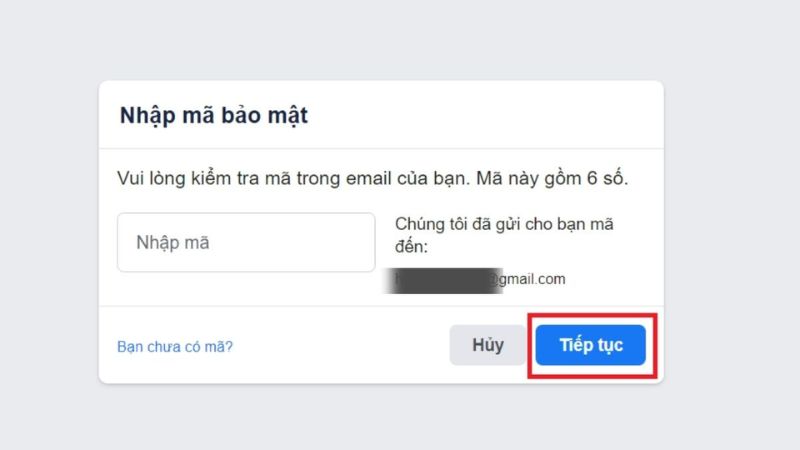Click the red-outlined "Tiếp tục" button

coord(591,346)
